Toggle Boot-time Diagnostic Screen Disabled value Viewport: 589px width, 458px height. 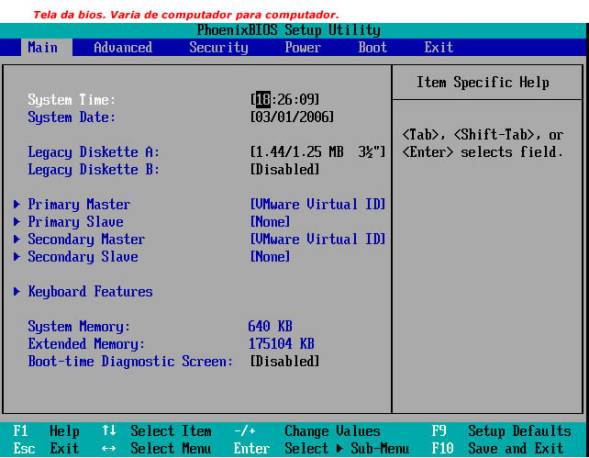click(x=285, y=361)
